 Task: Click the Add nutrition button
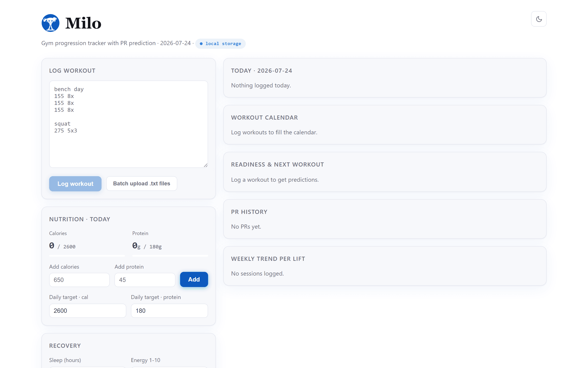point(194,279)
